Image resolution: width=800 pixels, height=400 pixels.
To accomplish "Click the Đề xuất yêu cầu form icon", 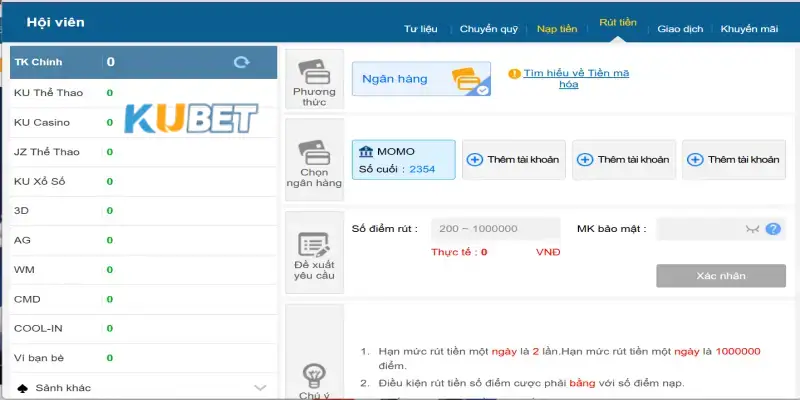I will pos(314,244).
